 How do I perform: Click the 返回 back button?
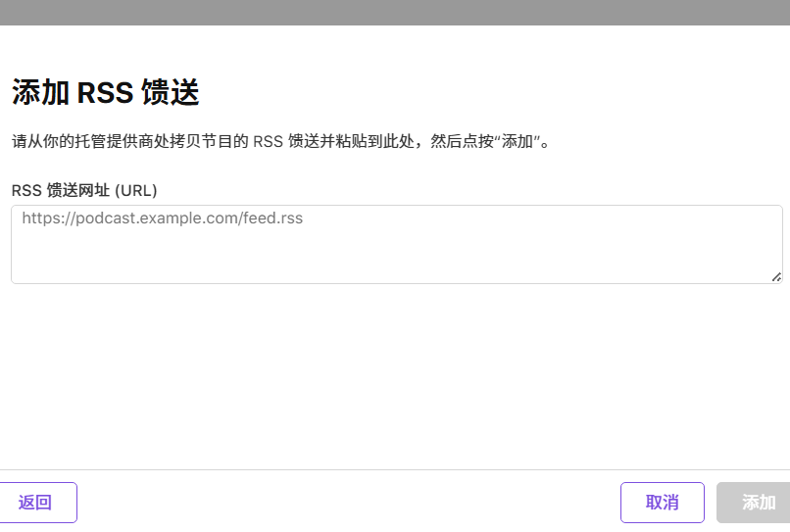tap(37, 503)
